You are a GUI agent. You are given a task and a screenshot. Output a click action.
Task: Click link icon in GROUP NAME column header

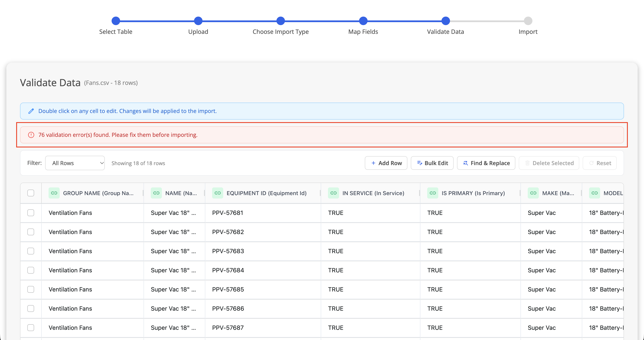pos(54,193)
